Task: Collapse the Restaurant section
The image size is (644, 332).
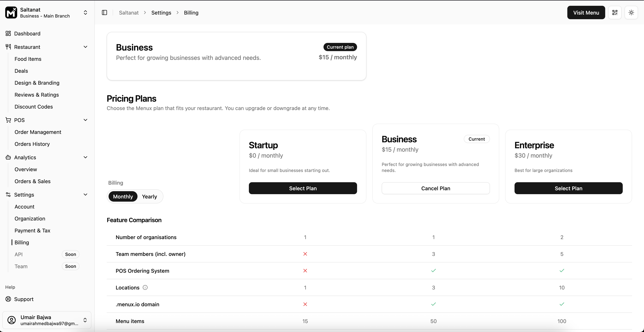Action: point(85,47)
